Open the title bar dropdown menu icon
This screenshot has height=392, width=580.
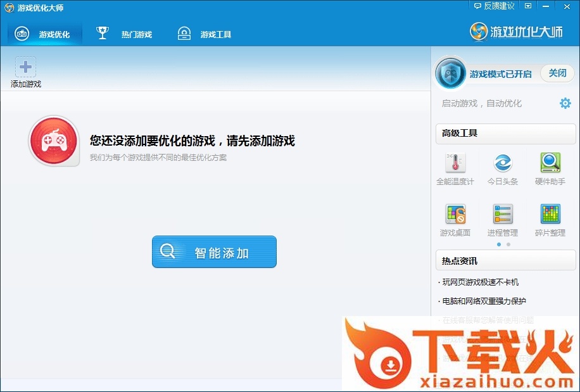[x=528, y=6]
